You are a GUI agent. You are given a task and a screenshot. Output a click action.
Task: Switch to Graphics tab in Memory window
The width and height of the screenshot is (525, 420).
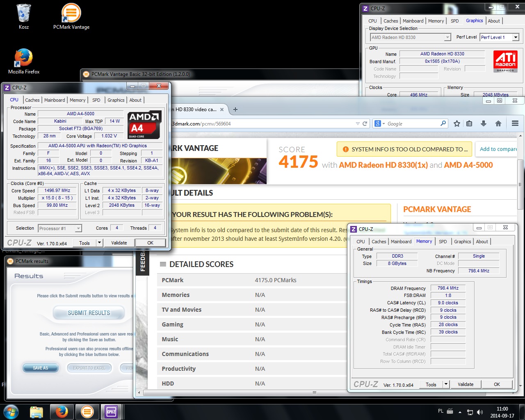coord(463,242)
